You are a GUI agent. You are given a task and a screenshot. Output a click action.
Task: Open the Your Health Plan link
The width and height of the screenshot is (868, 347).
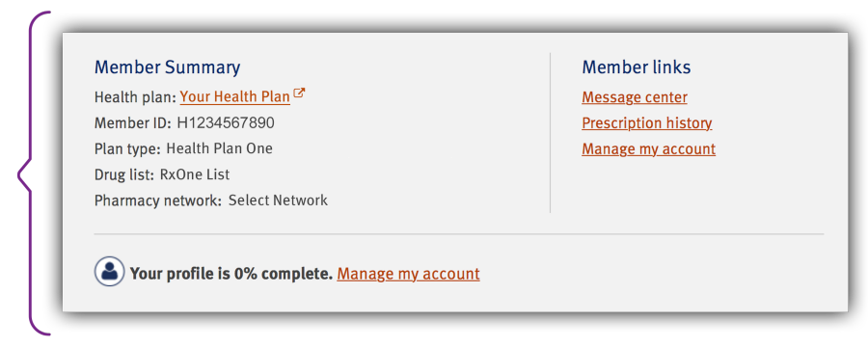[x=234, y=96]
